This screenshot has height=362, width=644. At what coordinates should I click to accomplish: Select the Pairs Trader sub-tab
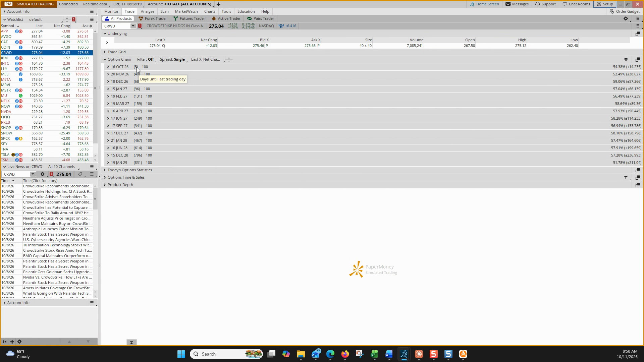tap(261, 19)
